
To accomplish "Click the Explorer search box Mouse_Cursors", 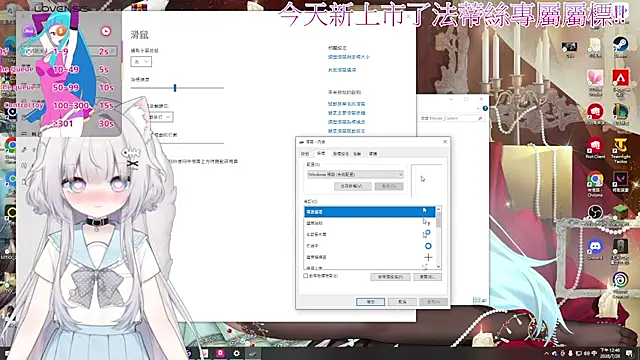I will 451,118.
